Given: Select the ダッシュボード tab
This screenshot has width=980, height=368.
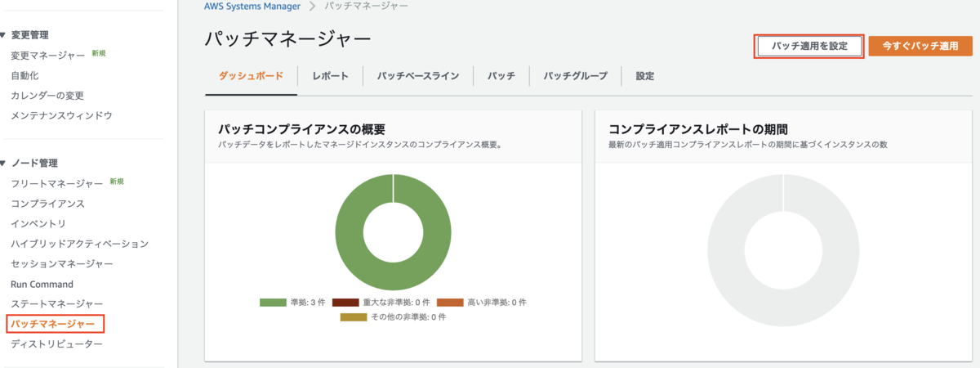Looking at the screenshot, I should pos(251,76).
